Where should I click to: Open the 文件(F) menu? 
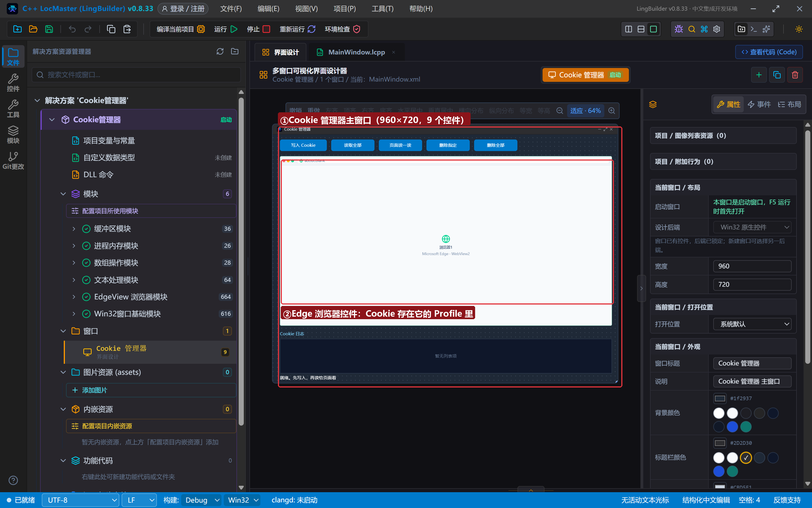[x=231, y=9]
